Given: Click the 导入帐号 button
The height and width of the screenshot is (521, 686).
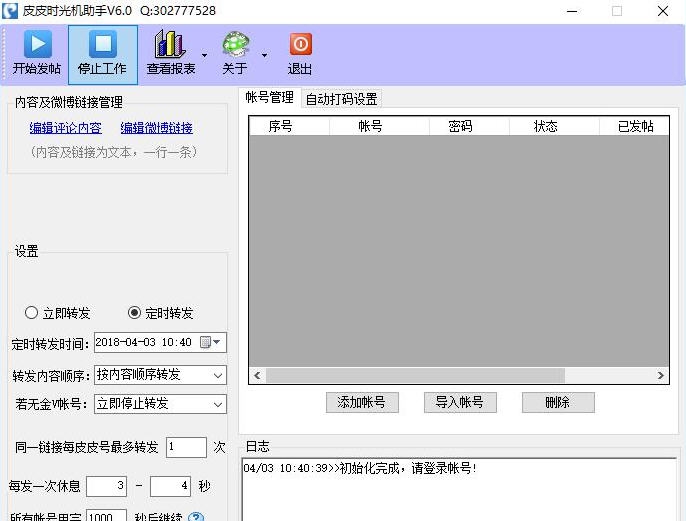Looking at the screenshot, I should (459, 402).
